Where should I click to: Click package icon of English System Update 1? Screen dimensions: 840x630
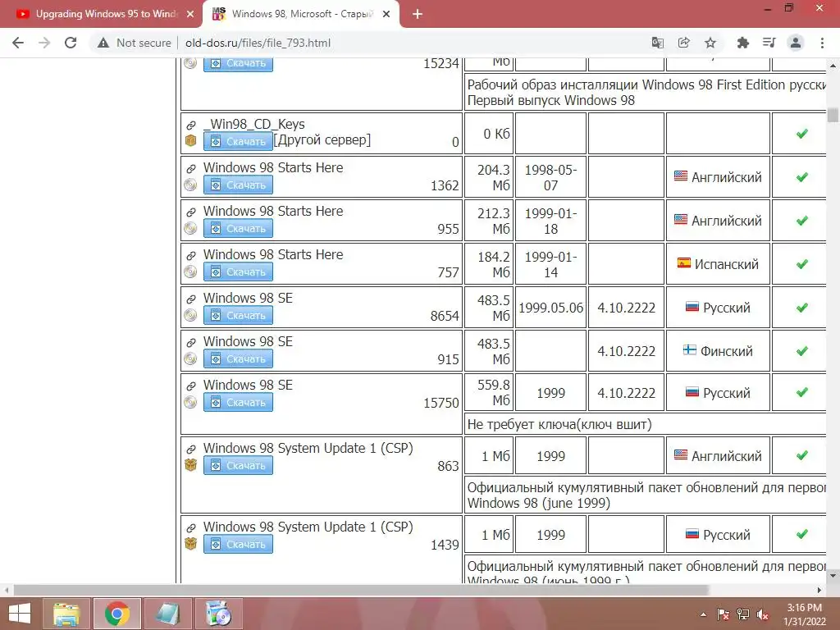tap(190, 465)
